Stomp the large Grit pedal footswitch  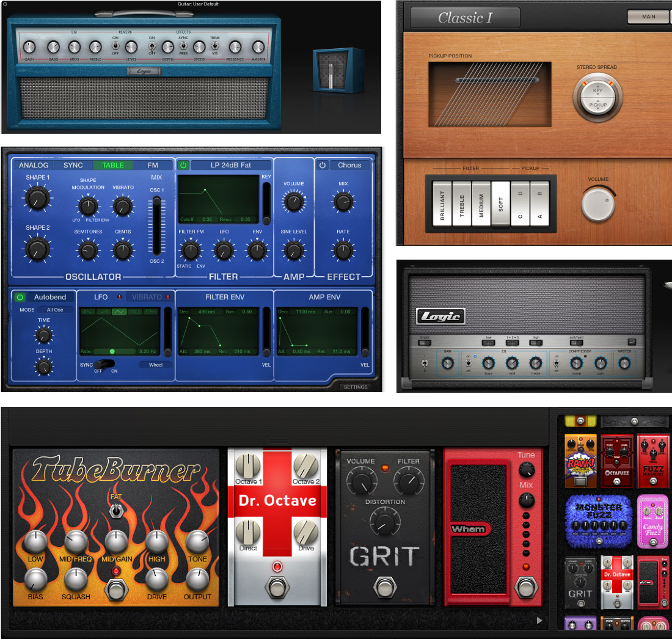click(385, 586)
